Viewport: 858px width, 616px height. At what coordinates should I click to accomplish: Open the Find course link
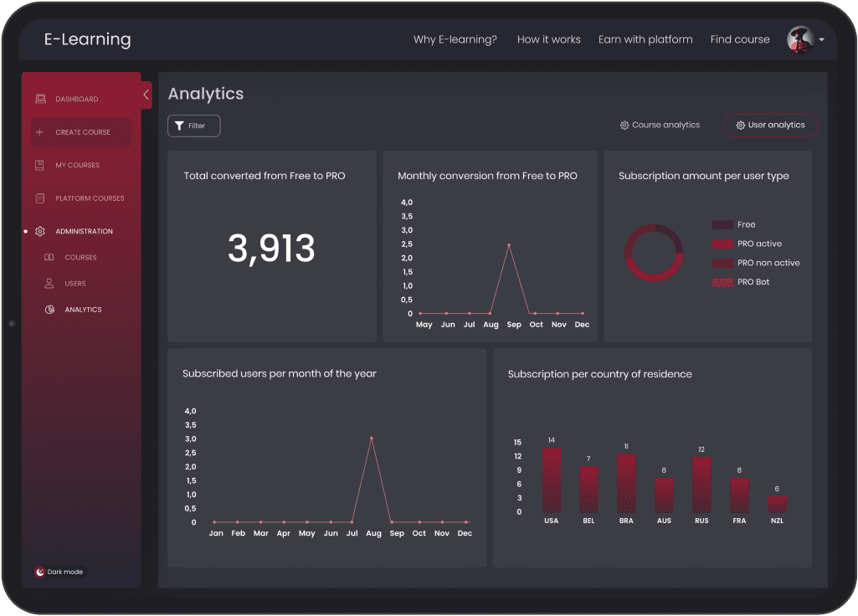739,39
